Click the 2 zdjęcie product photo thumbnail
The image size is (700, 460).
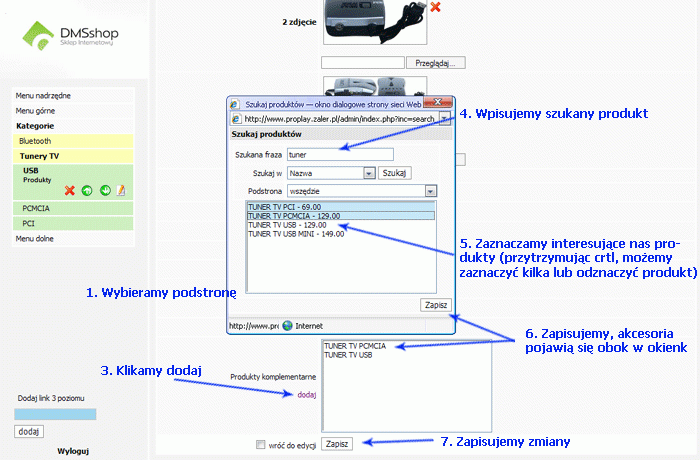(375, 21)
